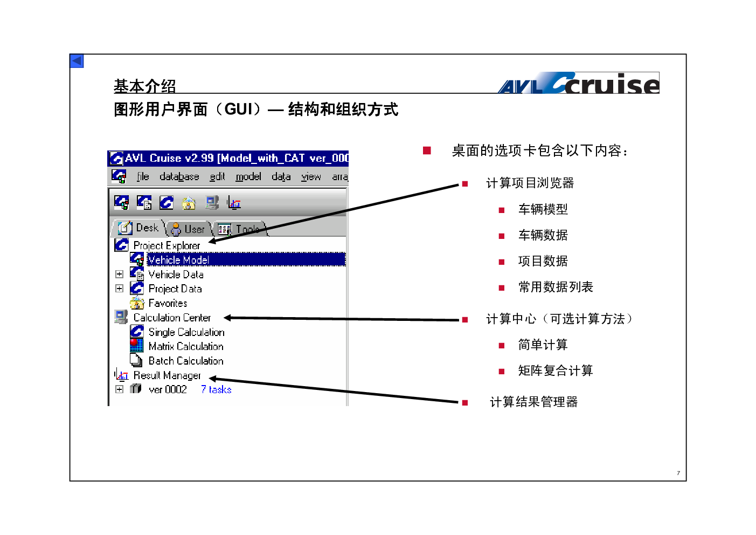
Task: Click the Favorites toolbar icon
Action: click(x=189, y=203)
